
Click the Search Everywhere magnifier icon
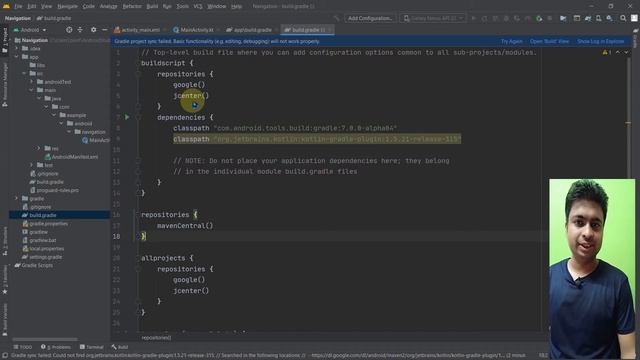coord(623,18)
